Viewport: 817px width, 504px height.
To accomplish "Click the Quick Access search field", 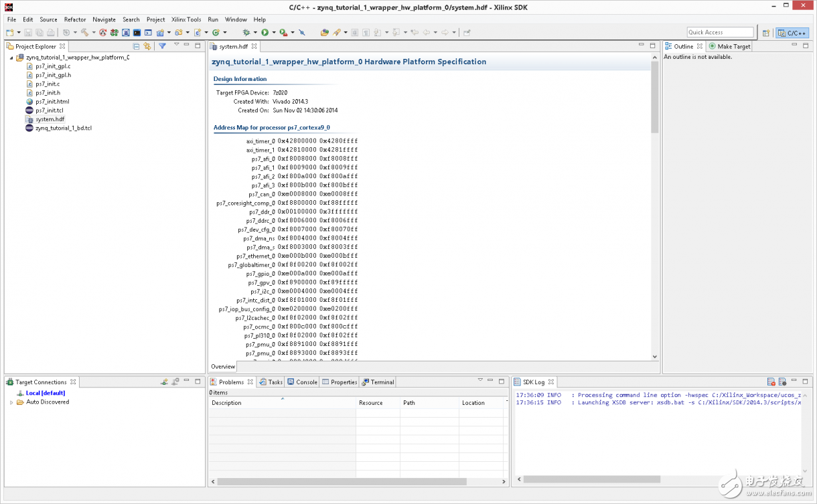I will 720,32.
